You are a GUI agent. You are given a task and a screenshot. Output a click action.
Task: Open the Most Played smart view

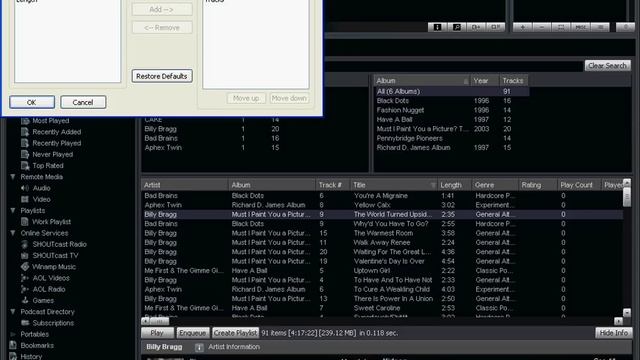[x=50, y=121]
